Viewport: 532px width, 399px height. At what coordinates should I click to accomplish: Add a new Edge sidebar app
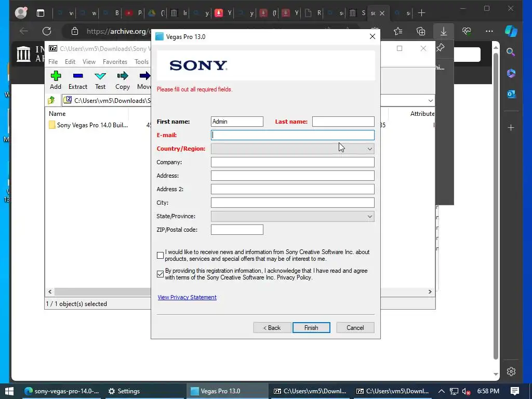(x=511, y=128)
